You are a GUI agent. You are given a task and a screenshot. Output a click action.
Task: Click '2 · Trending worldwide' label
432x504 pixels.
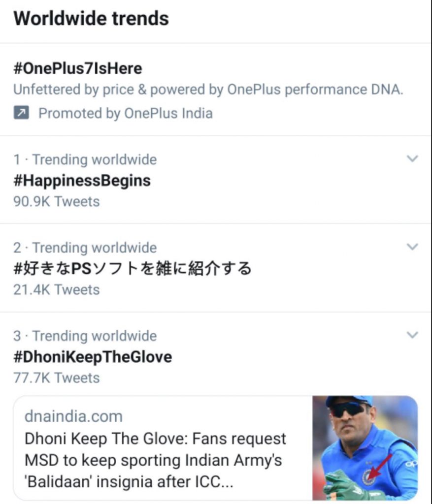coord(85,248)
